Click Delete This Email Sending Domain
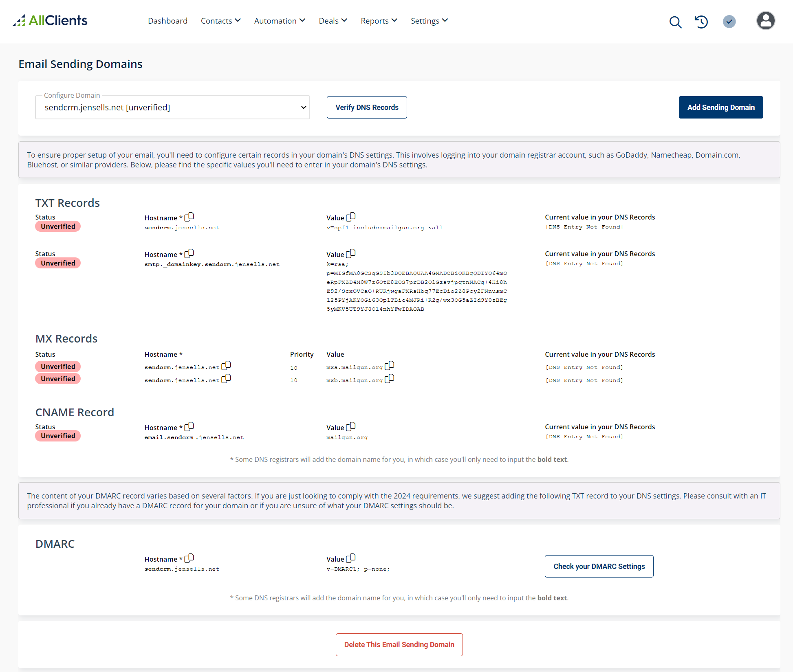793x672 pixels. click(399, 645)
